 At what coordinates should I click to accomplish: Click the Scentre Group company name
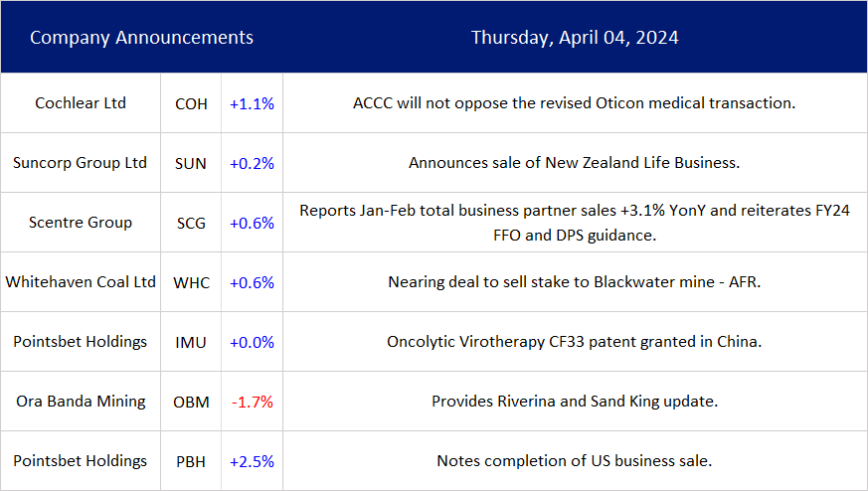click(81, 223)
